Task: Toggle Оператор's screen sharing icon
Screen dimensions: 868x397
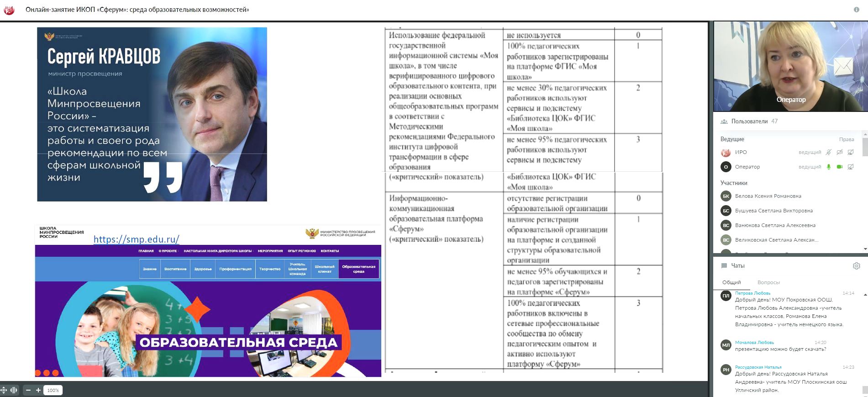Action: [851, 167]
